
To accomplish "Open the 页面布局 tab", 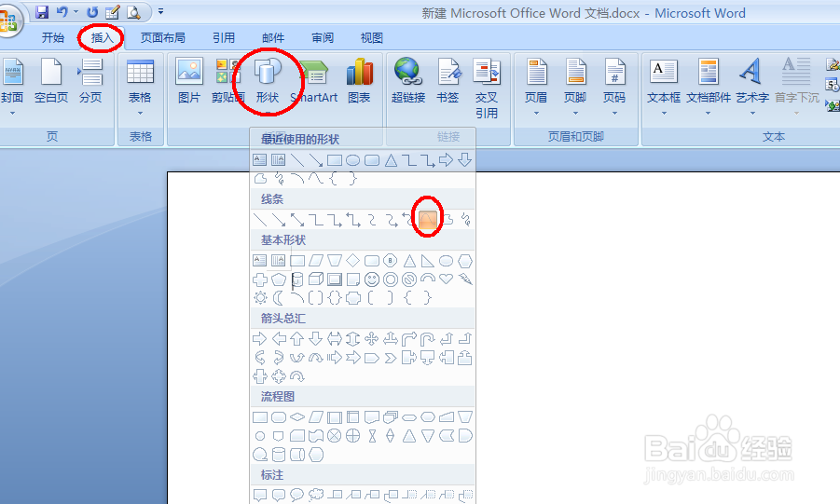I will pyautogui.click(x=163, y=37).
